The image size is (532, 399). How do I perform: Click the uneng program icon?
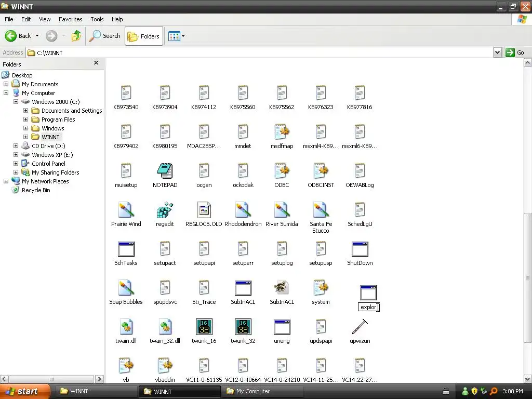[282, 327]
